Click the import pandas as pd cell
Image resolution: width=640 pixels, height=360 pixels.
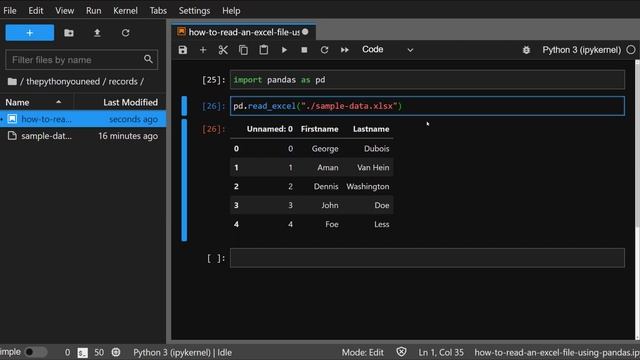[x=427, y=80]
